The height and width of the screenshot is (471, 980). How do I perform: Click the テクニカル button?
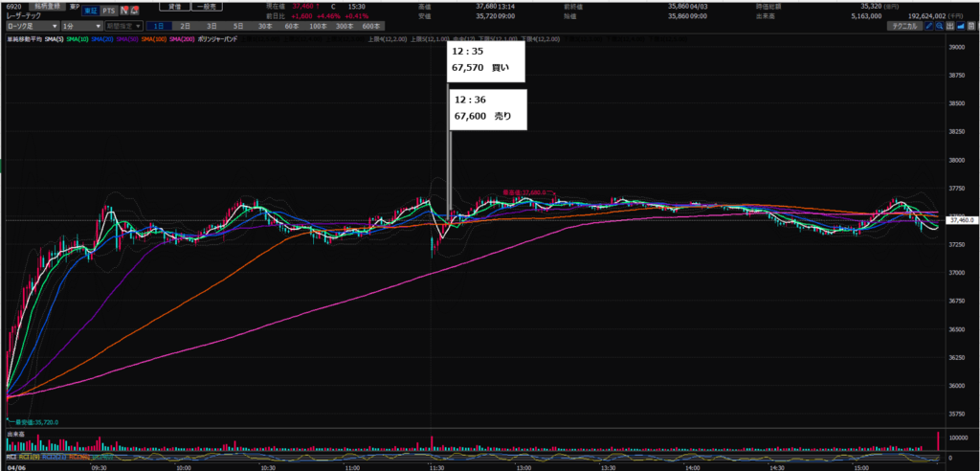(902, 26)
